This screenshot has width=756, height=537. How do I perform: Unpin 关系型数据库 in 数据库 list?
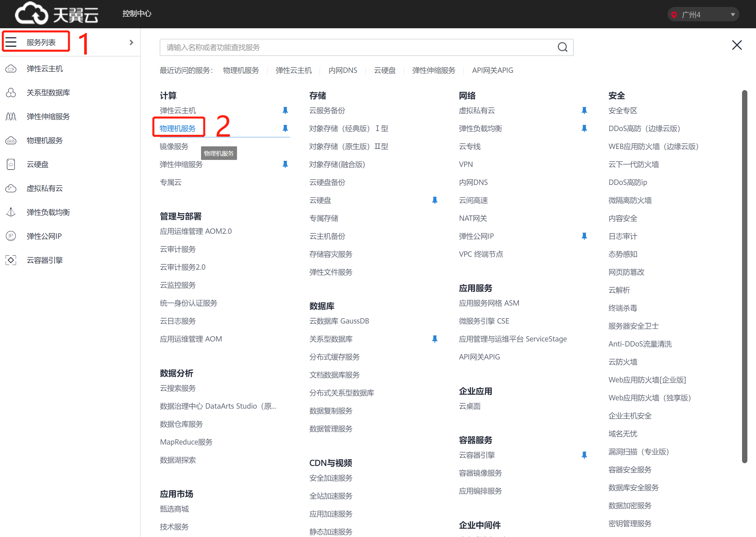(x=435, y=339)
